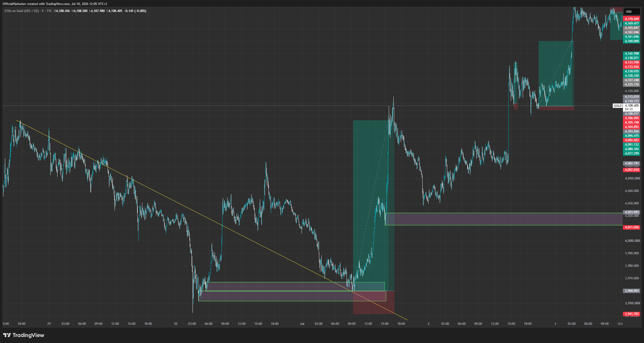The width and height of the screenshot is (644, 343).
Task: Select the grey 4,023.093 zone price label
Action: tap(632, 212)
